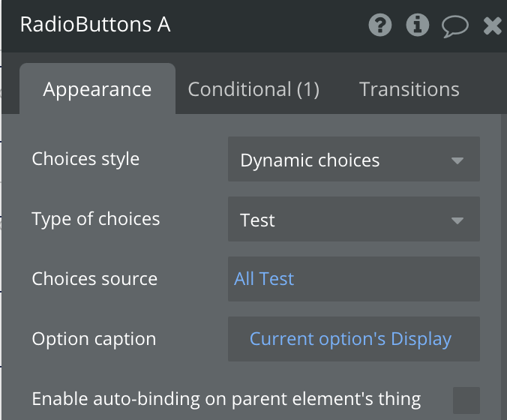Click the Choices style label

[85, 159]
